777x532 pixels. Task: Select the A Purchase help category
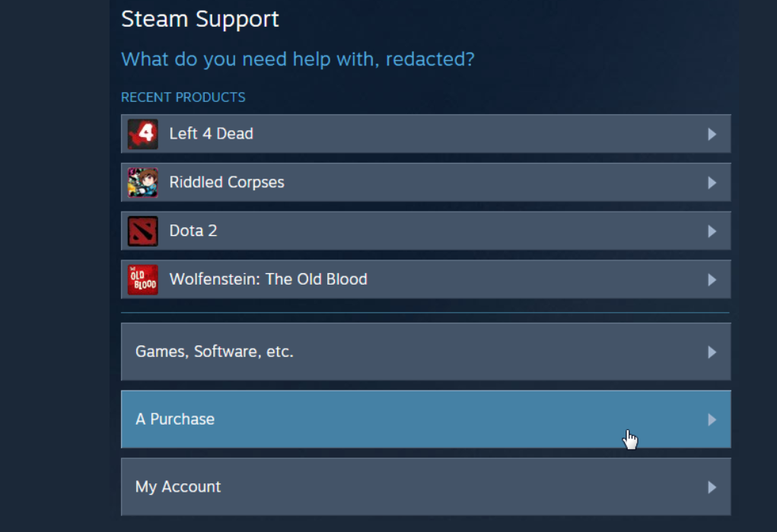tap(425, 419)
